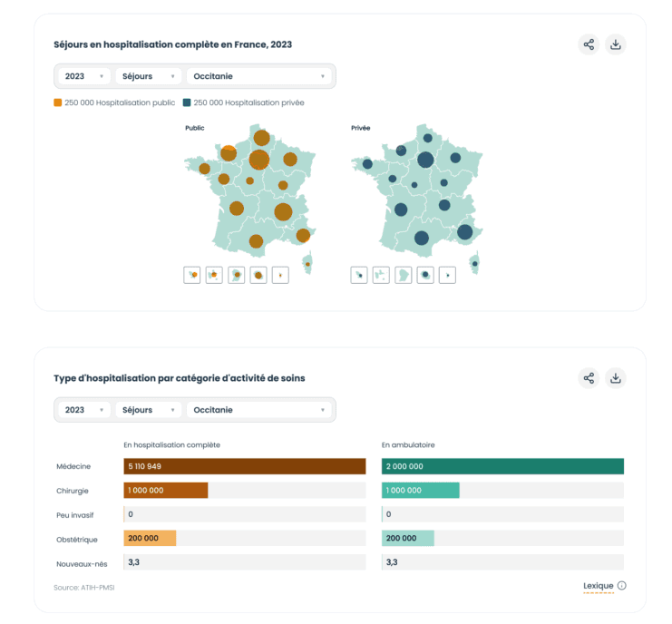Click Corsica island on the Public map
The width and height of the screenshot is (672, 624).
pyautogui.click(x=308, y=262)
